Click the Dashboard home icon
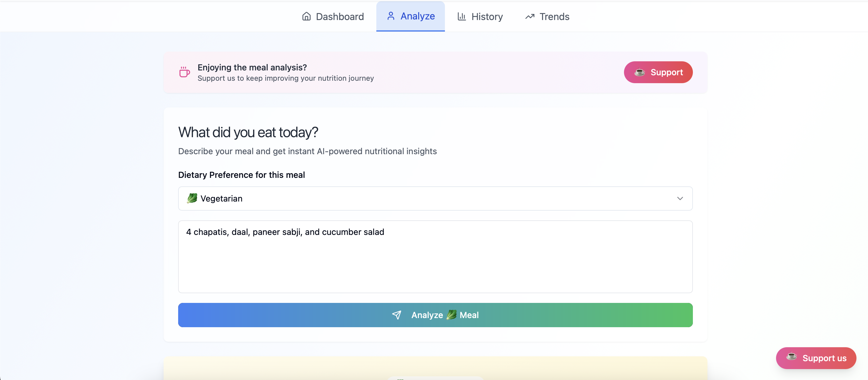The width and height of the screenshot is (868, 380). [x=306, y=16]
